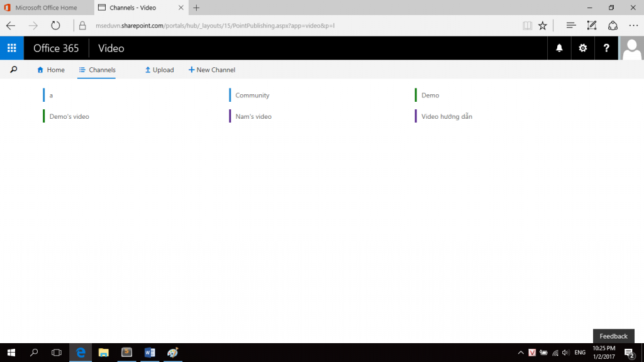
Task: Open File Explorer from the taskbar
Action: [x=104, y=353]
